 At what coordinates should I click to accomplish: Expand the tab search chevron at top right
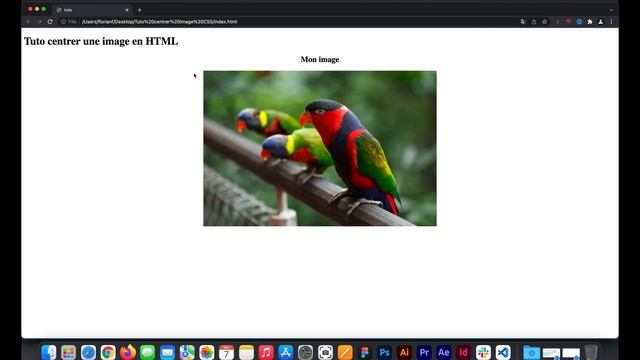click(x=611, y=10)
